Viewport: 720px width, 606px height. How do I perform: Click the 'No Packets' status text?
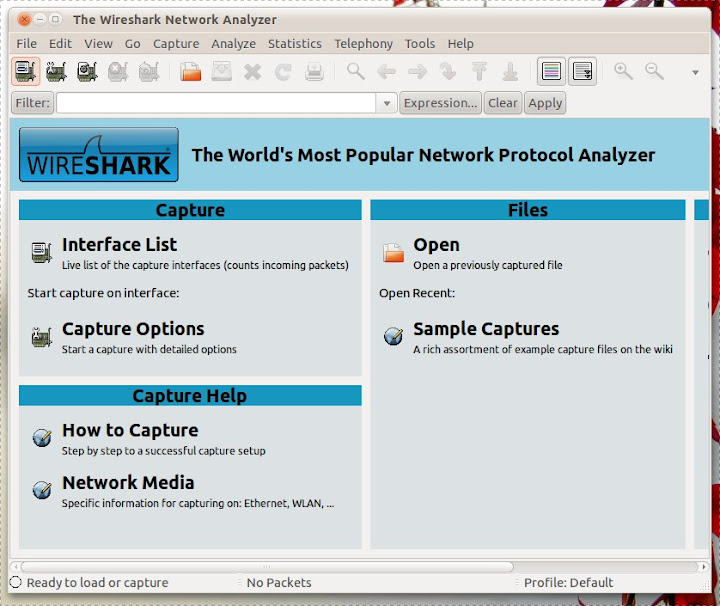279,583
